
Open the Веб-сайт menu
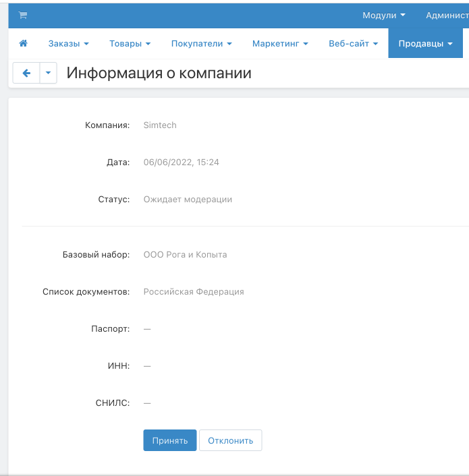coord(353,44)
